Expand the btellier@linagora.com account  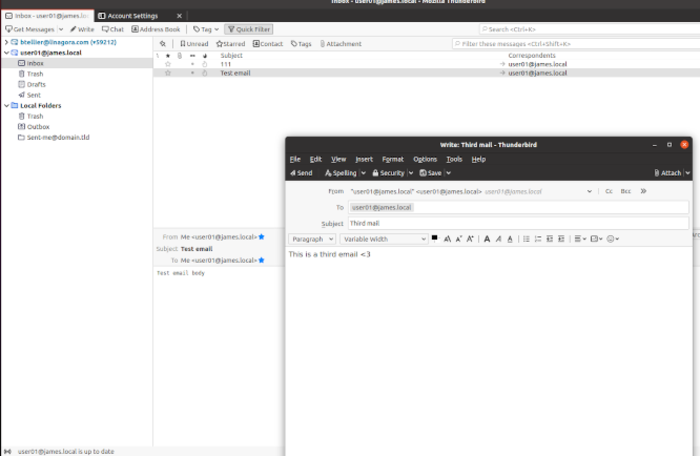(x=7, y=42)
